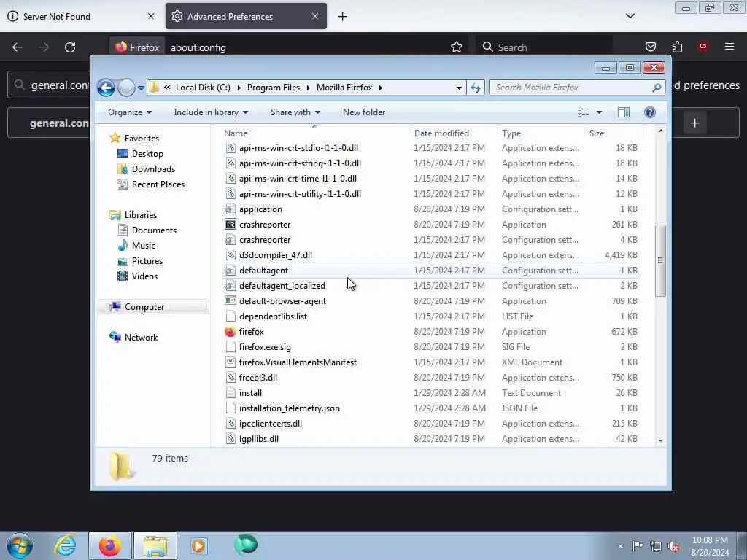Select freebl3.dll file
This screenshot has height=560, width=747.
coord(258,378)
